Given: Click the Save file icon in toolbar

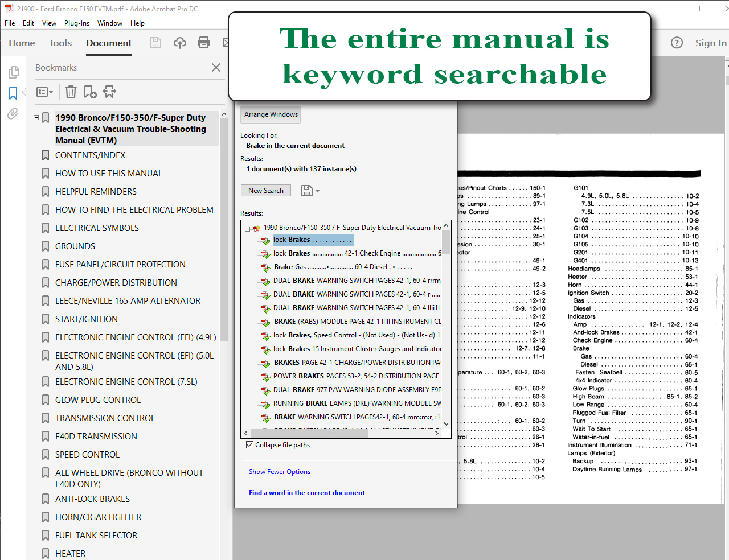Looking at the screenshot, I should pyautogui.click(x=155, y=43).
